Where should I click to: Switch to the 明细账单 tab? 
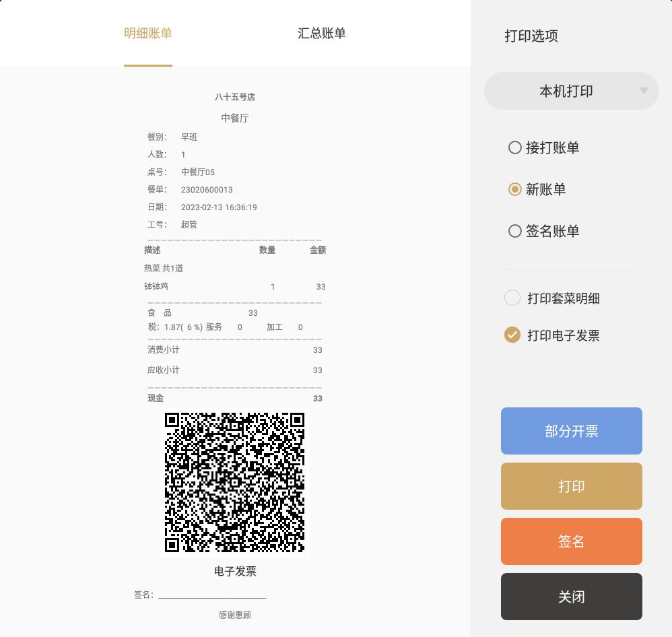pos(148,34)
